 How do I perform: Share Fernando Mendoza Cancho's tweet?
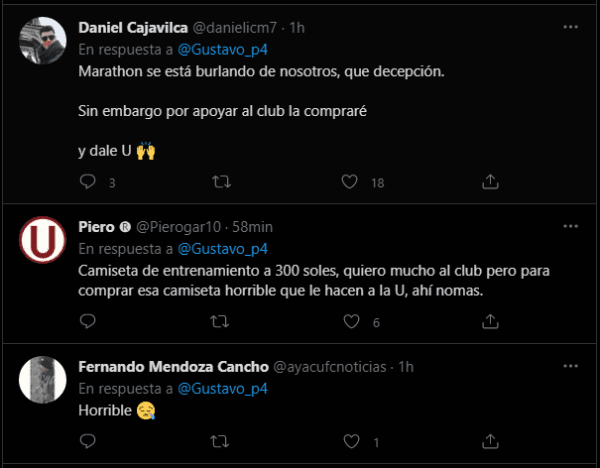coord(490,441)
